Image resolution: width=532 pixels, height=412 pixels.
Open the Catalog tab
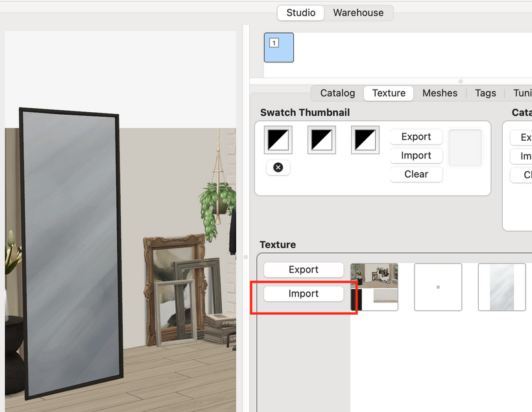pyautogui.click(x=337, y=93)
